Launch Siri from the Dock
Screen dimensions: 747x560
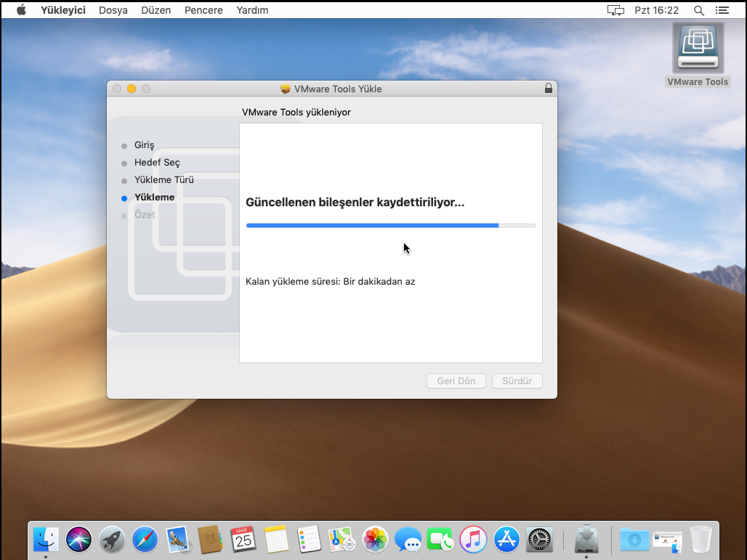[79, 540]
